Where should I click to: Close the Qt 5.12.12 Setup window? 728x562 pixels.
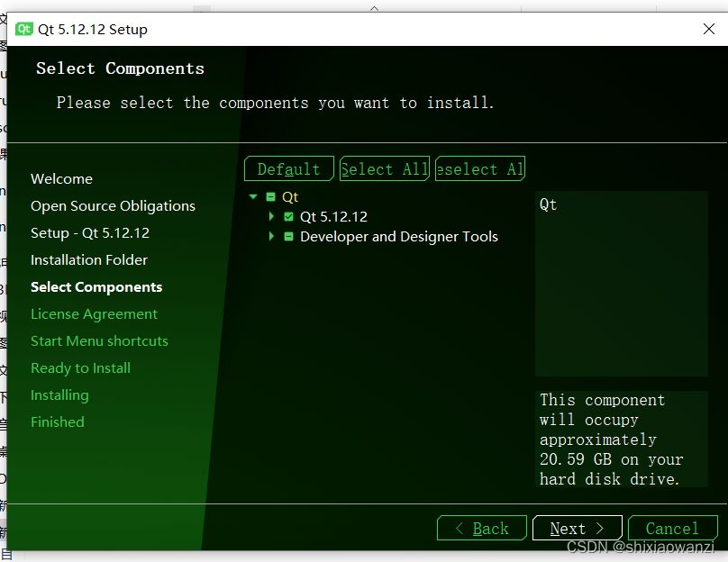708,29
